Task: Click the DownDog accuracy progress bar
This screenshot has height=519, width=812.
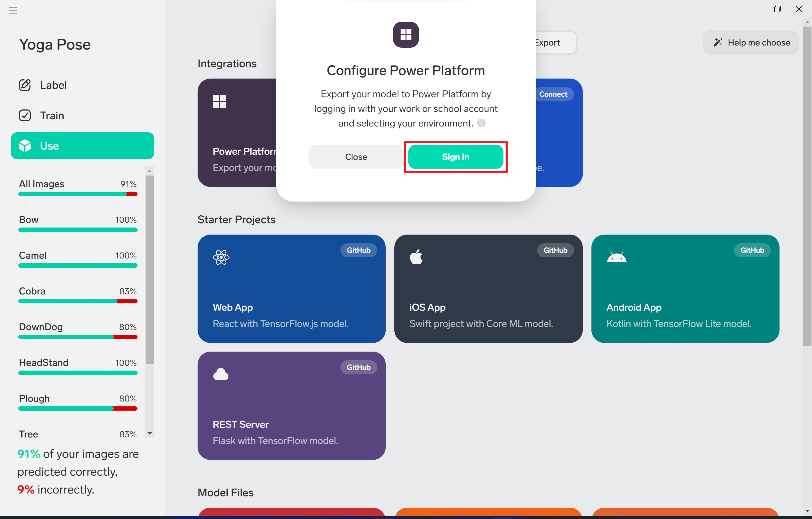Action: coord(78,337)
